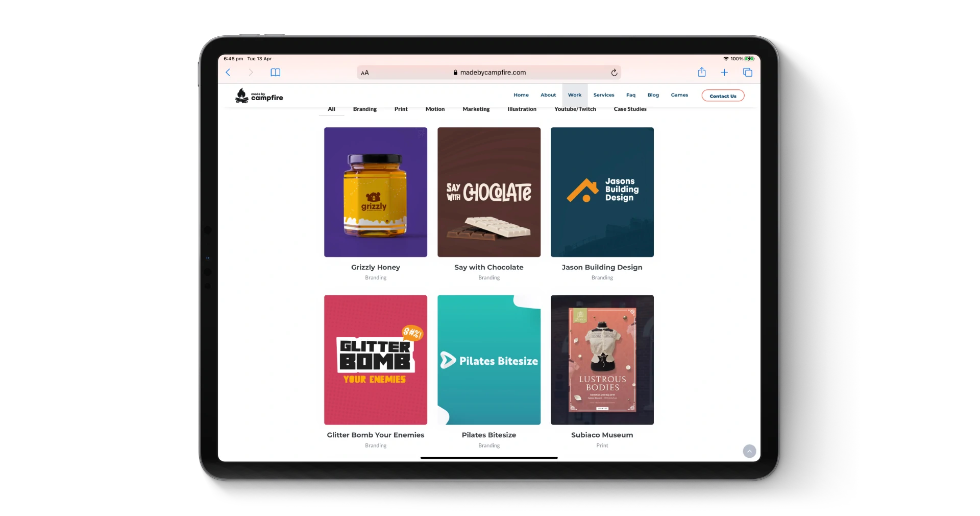Click Branding label under Grizzly Honey
The width and height of the screenshot is (980, 516).
(376, 278)
